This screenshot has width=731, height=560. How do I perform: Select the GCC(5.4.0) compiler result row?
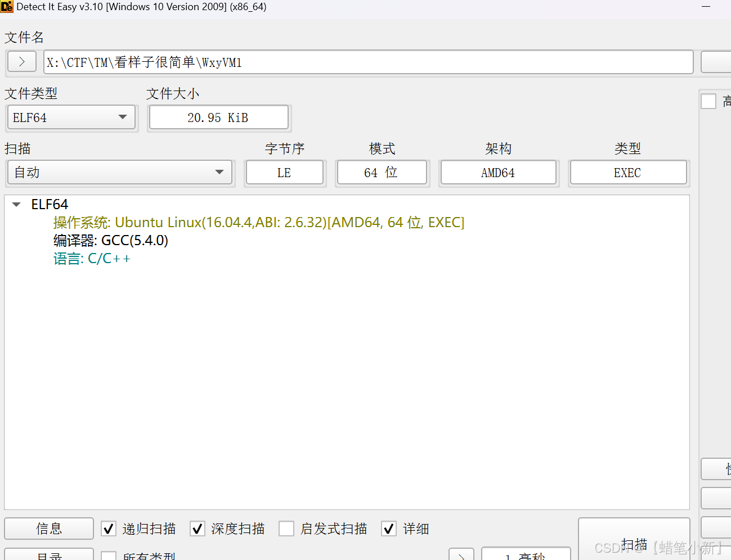coord(111,241)
